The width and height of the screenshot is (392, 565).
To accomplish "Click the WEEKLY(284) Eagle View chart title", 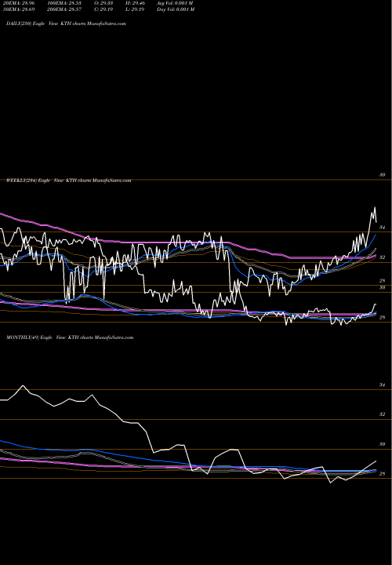I will click(68, 180).
